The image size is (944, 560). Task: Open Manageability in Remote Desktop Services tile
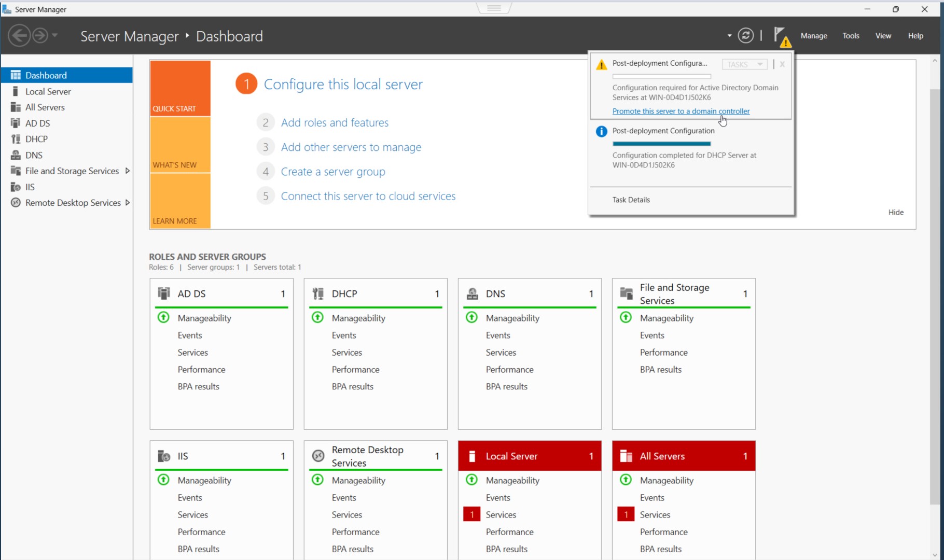(x=358, y=480)
